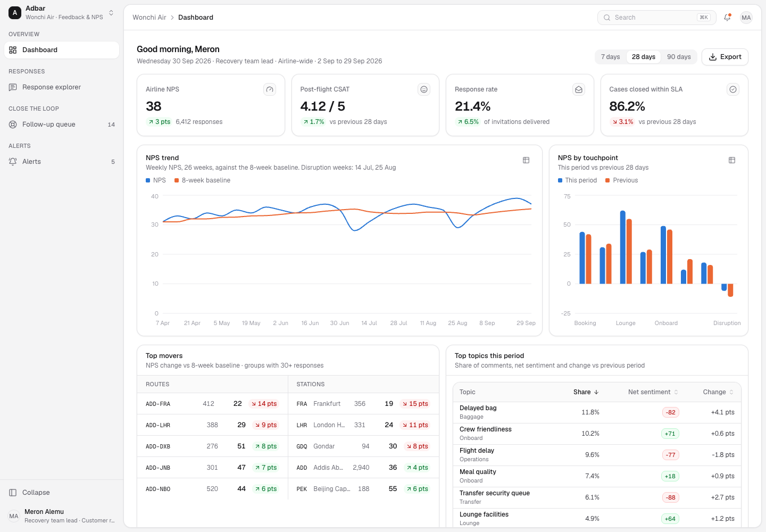Click the Collapse sidebar panel icon
The width and height of the screenshot is (766, 532).
coord(13,493)
